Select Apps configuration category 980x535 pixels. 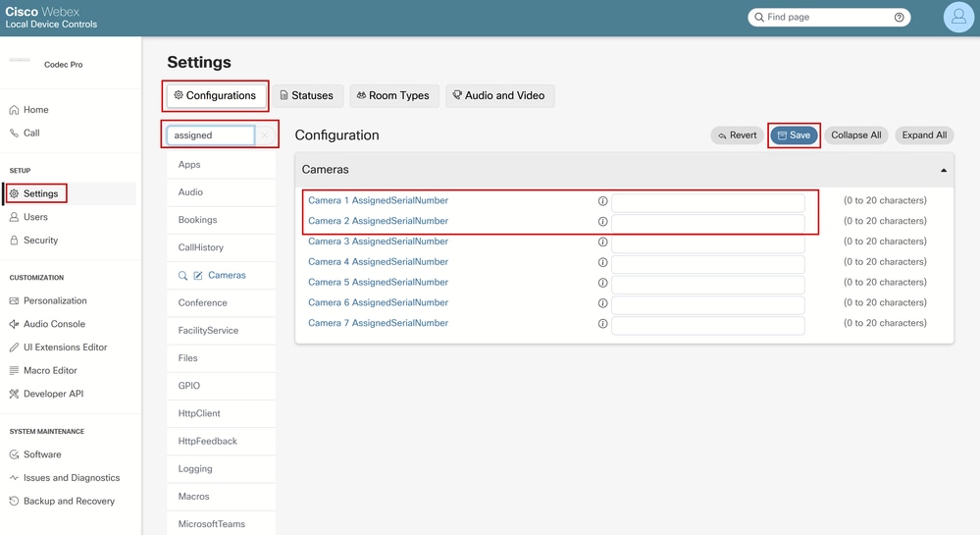point(222,165)
